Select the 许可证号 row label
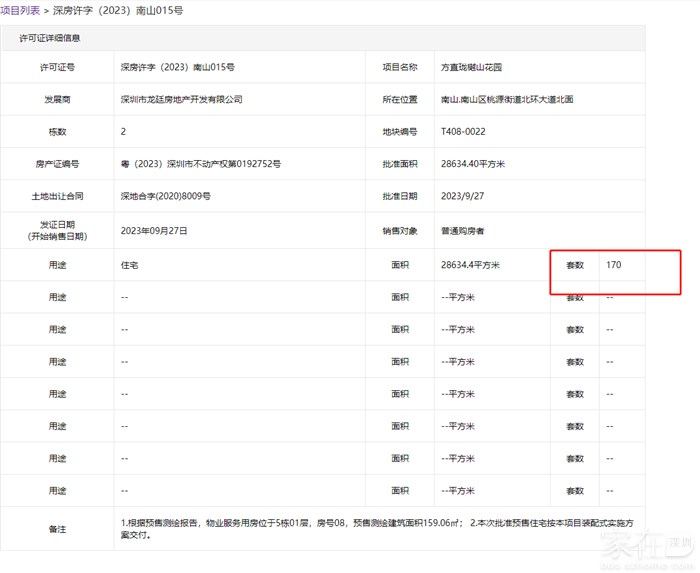 tap(56, 68)
